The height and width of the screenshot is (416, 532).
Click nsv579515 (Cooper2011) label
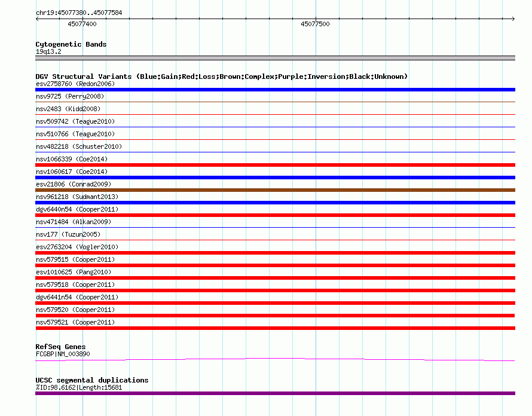coord(75,259)
